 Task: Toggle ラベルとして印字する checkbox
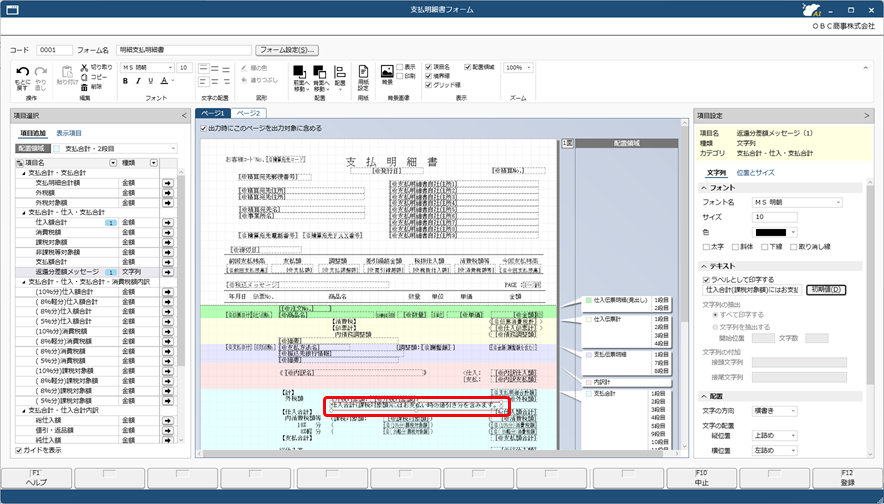tap(706, 280)
